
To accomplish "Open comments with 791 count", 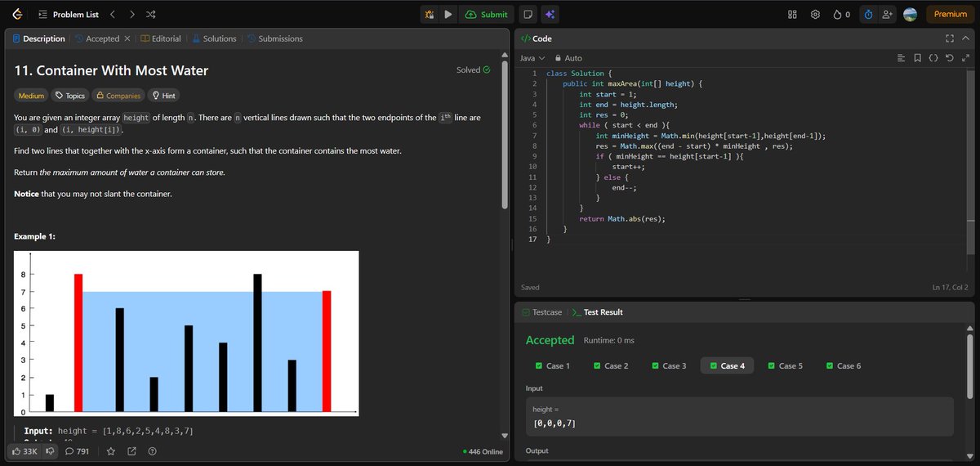I will pyautogui.click(x=78, y=450).
